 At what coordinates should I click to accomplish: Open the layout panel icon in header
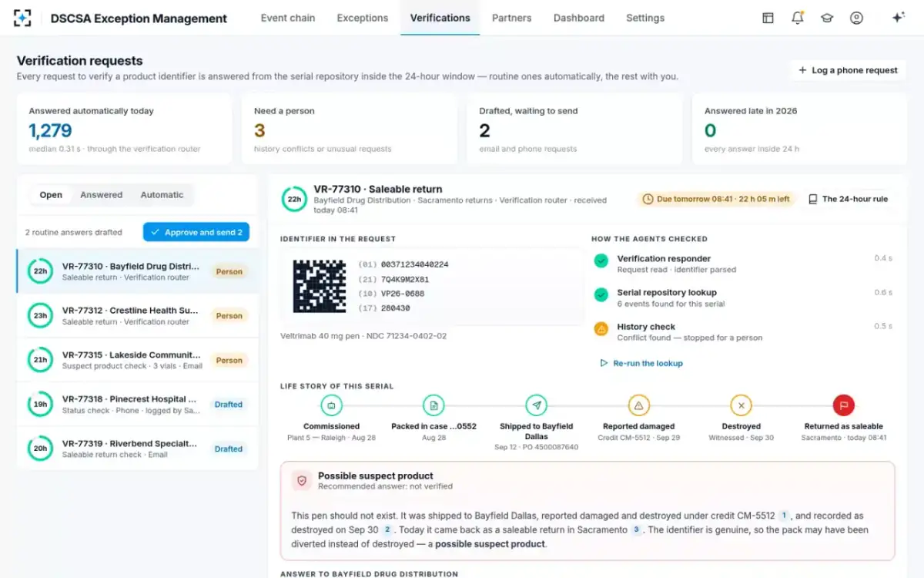[x=768, y=18]
